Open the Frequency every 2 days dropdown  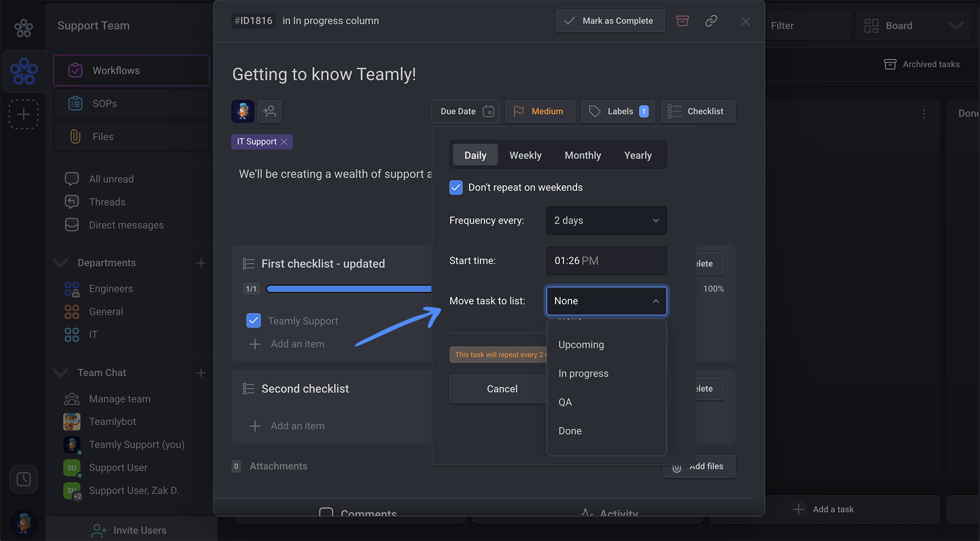coord(607,221)
